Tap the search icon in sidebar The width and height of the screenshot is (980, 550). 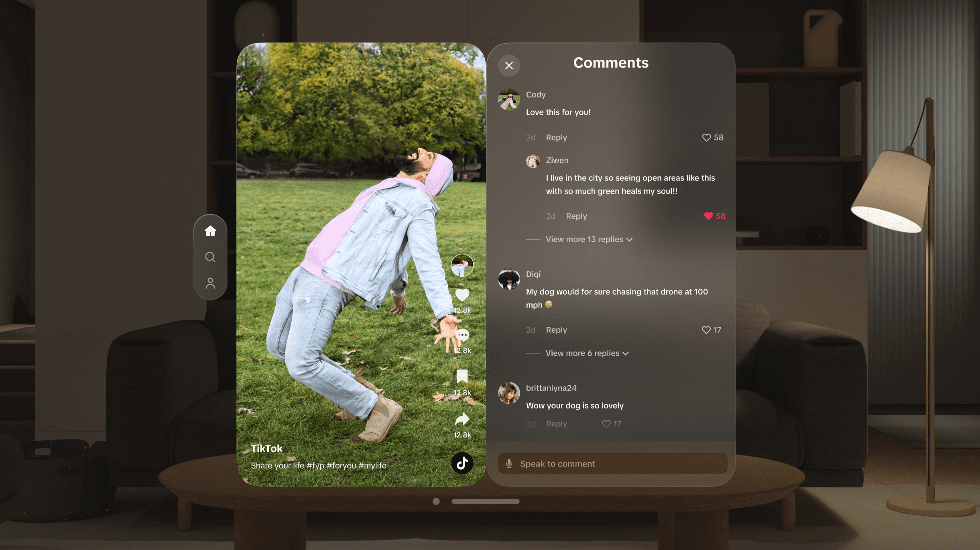(x=210, y=257)
